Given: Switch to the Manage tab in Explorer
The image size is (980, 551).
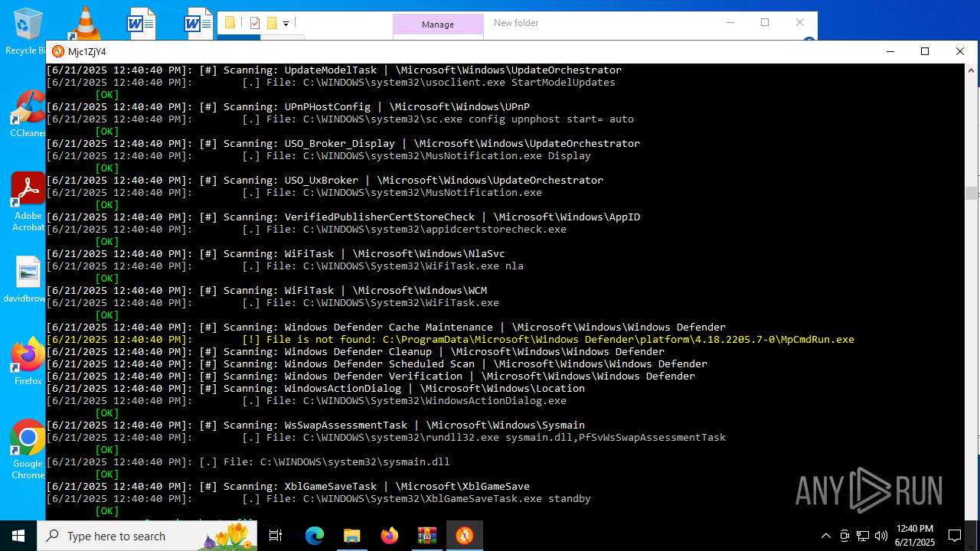Looking at the screenshot, I should [438, 24].
